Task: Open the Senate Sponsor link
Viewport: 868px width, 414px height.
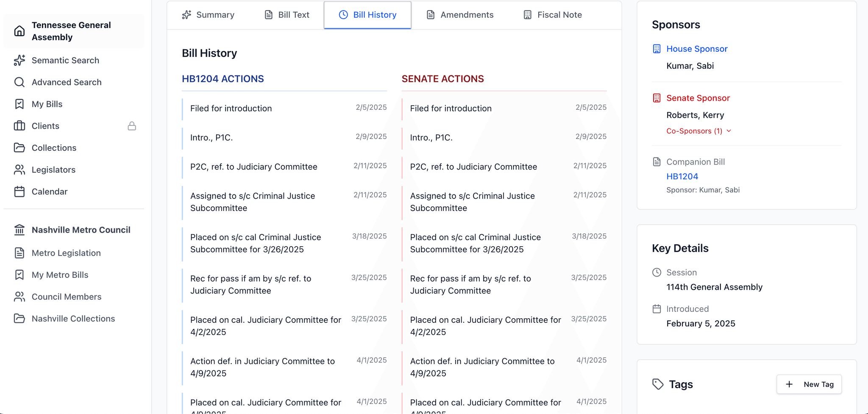Action: pos(698,98)
